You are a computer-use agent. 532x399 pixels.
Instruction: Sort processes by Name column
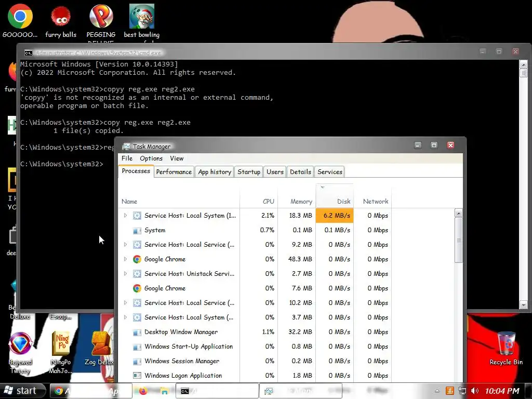179,196
